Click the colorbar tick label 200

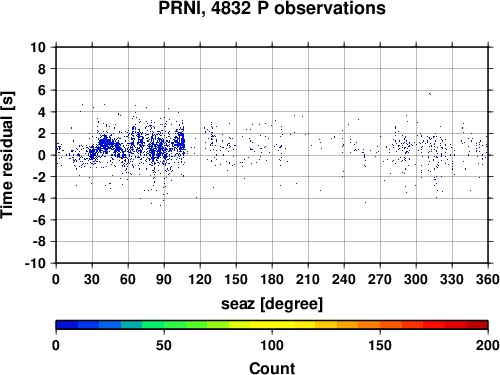tap(488, 345)
